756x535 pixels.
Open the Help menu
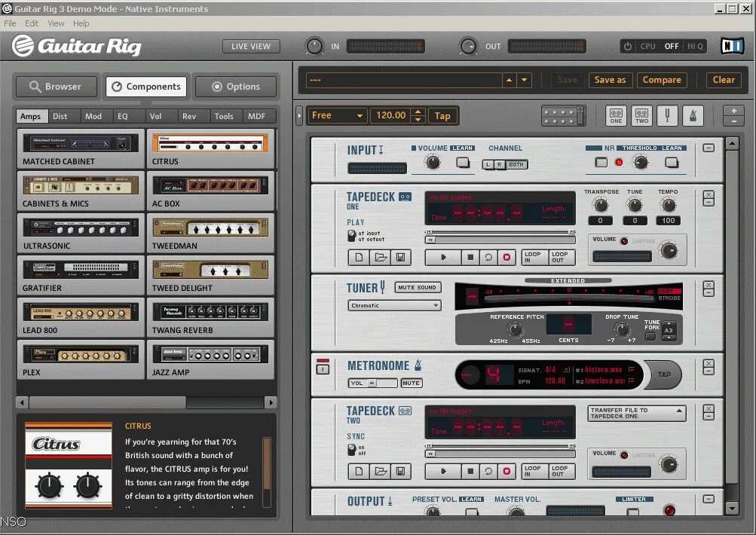pos(81,23)
